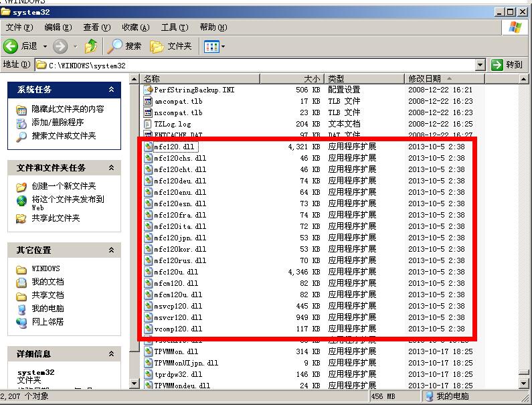Click the 创建一个新文件夹 link
Viewport: 532px width, 405px height.
(64, 186)
